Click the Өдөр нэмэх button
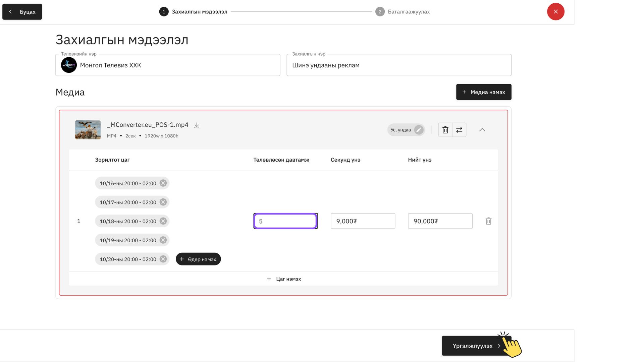 point(198,259)
